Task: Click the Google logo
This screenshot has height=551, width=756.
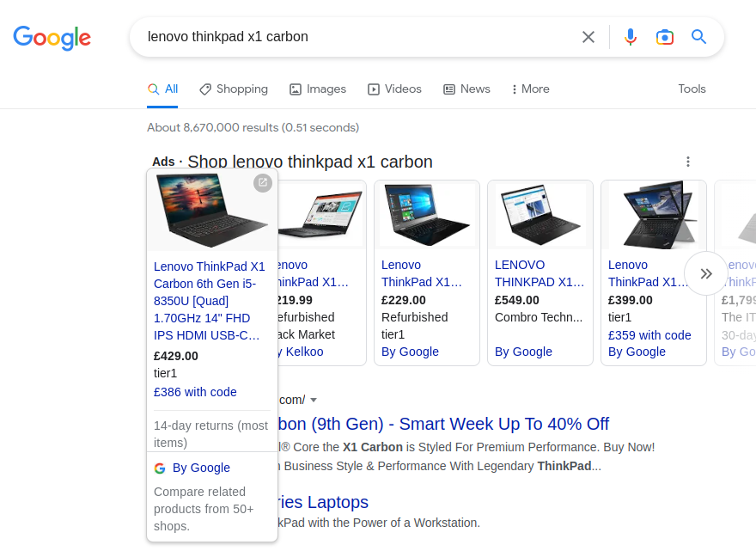Action: [x=52, y=37]
